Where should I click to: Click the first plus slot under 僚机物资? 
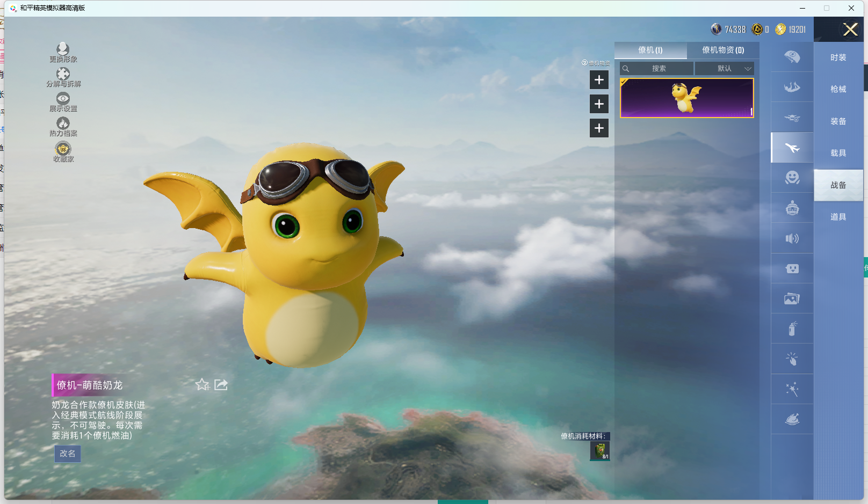(x=599, y=80)
